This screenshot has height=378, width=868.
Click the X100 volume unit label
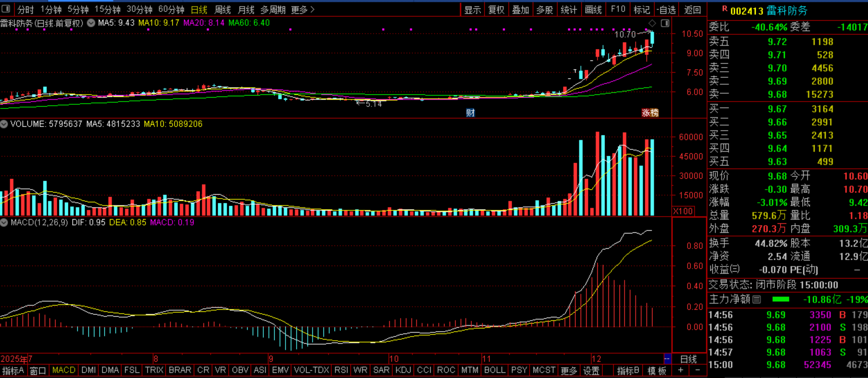(x=683, y=211)
